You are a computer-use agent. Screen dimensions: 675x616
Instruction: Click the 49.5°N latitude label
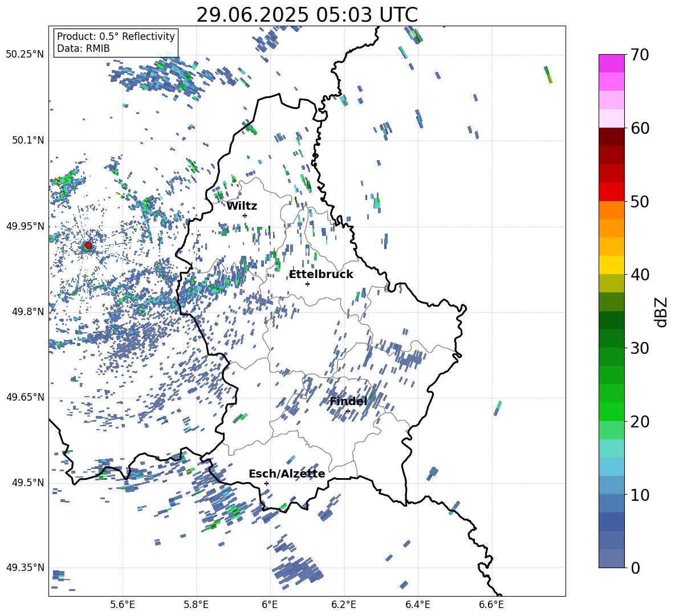28,483
